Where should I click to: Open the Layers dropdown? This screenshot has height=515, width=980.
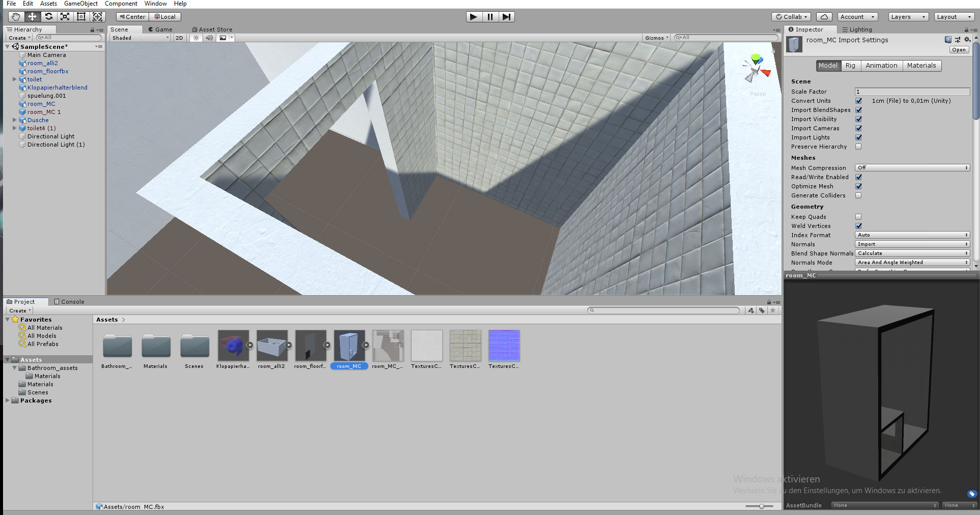(908, 17)
